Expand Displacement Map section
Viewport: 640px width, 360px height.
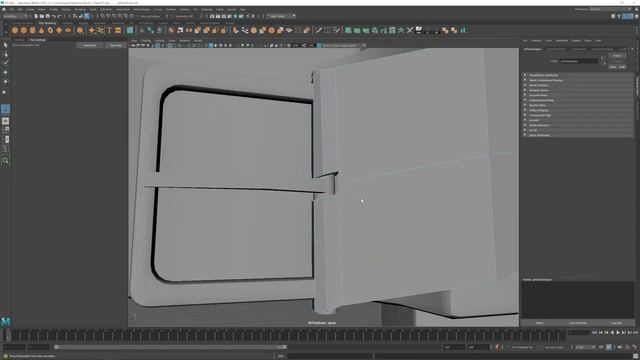(x=578, y=100)
